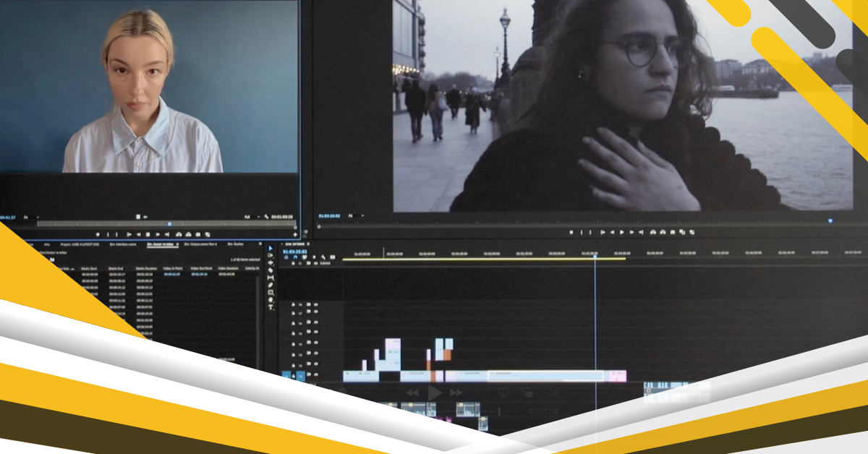Image resolution: width=868 pixels, height=454 pixels.
Task: Click the Program monitor timecode 01:03:35:02
Action: (x=329, y=215)
